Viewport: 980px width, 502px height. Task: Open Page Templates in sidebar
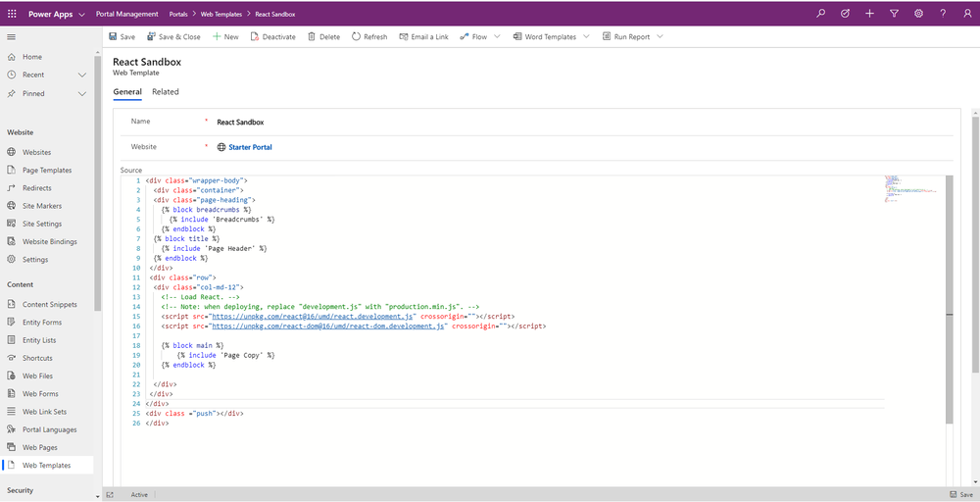click(x=47, y=170)
